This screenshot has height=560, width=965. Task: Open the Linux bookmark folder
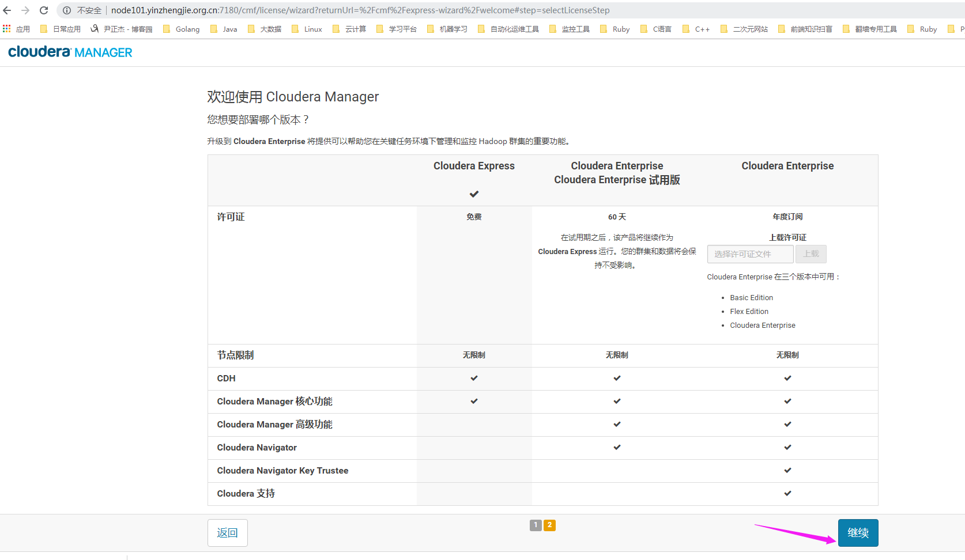pos(307,29)
